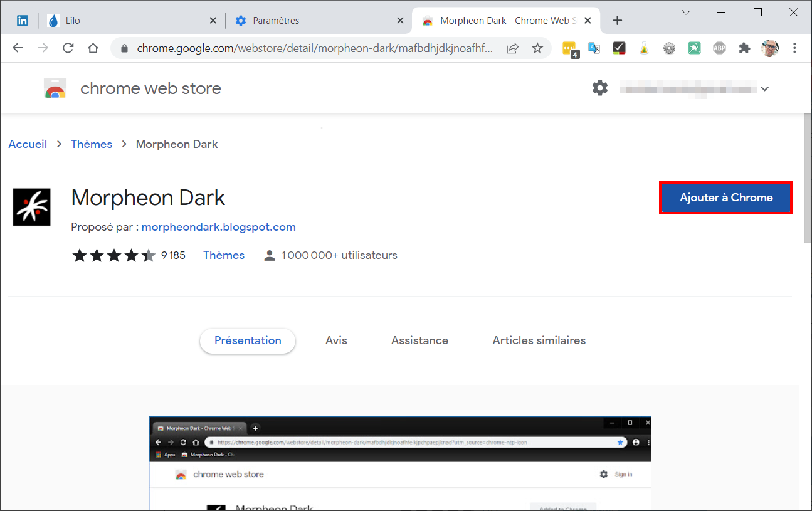Open the green ostrich extension icon
Image resolution: width=812 pixels, height=511 pixels.
(694, 48)
